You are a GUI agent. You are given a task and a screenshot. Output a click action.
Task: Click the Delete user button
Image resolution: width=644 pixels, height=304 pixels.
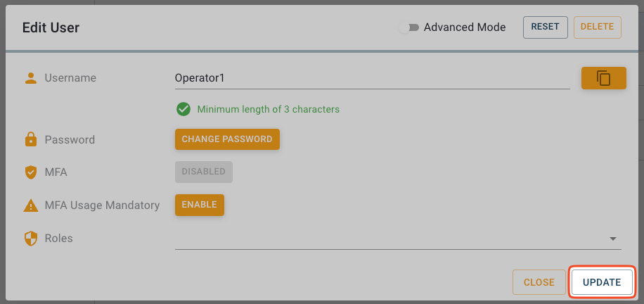click(598, 27)
